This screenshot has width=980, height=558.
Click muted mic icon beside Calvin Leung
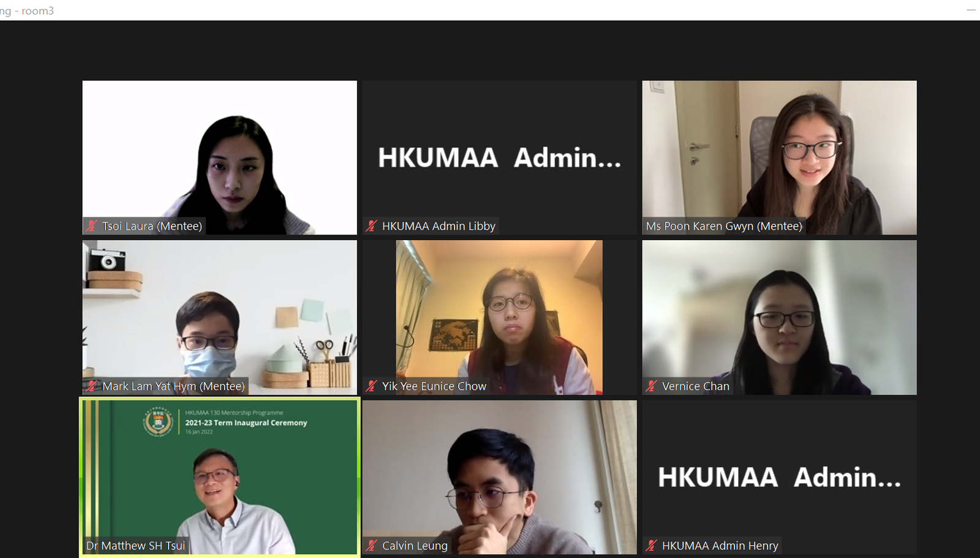(x=371, y=545)
